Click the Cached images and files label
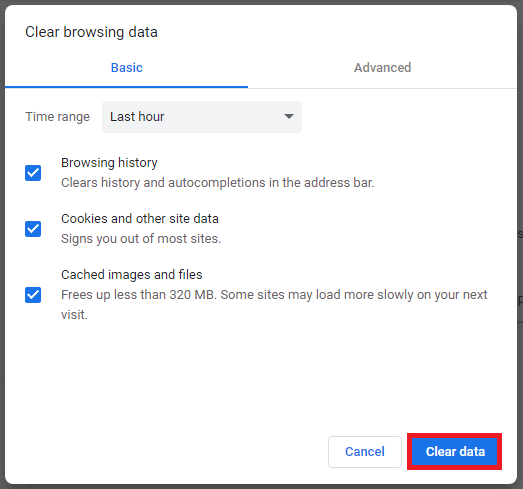Image resolution: width=523 pixels, height=489 pixels. (132, 275)
